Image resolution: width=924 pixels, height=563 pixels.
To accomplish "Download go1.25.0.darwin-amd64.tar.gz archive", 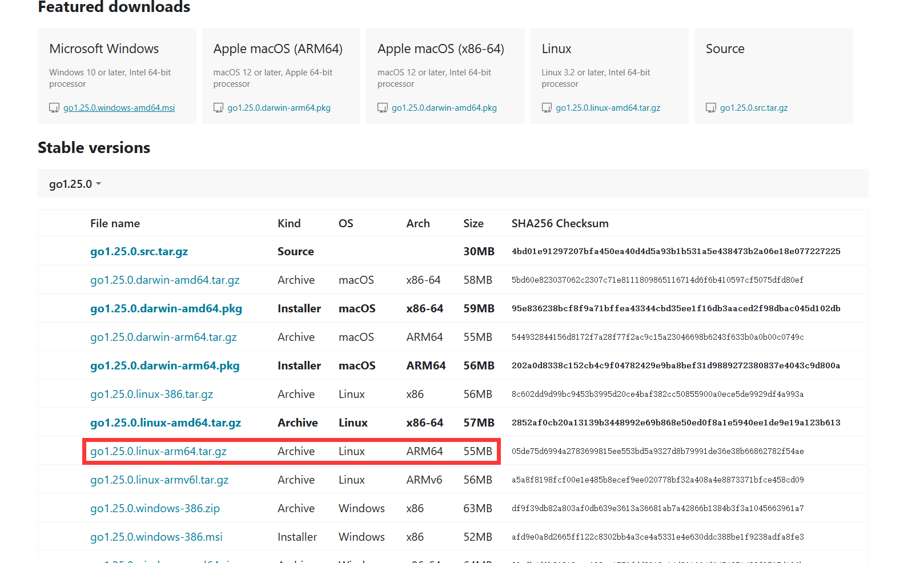I will (164, 280).
